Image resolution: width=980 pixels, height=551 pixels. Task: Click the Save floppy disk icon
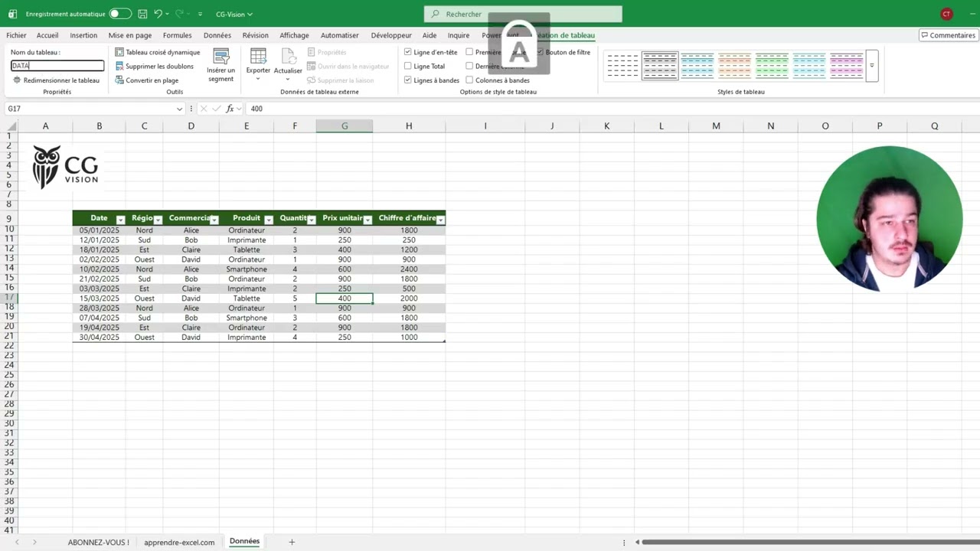[143, 14]
